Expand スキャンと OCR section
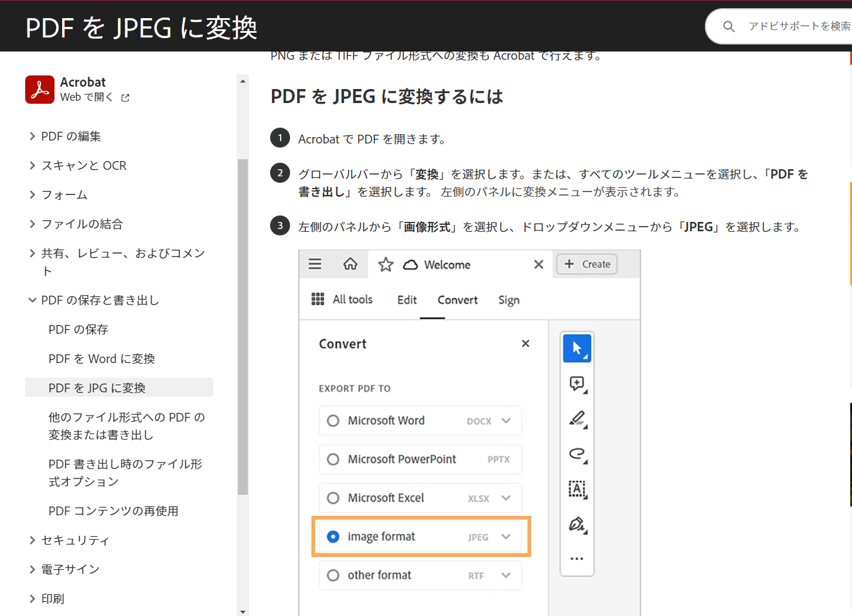Image resolution: width=852 pixels, height=616 pixels. click(32, 166)
